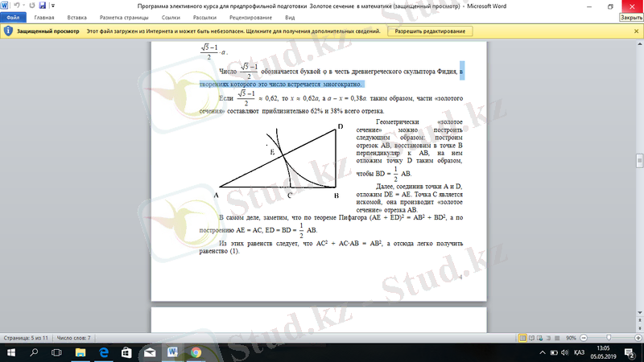Click Разрешить редактирование button
Image resolution: width=644 pixels, height=362 pixels.
(x=430, y=31)
